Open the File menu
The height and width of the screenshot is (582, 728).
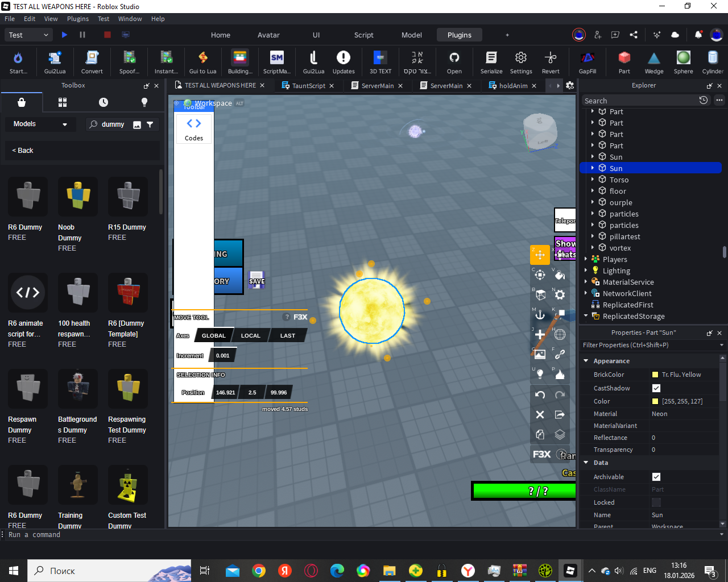coord(10,19)
